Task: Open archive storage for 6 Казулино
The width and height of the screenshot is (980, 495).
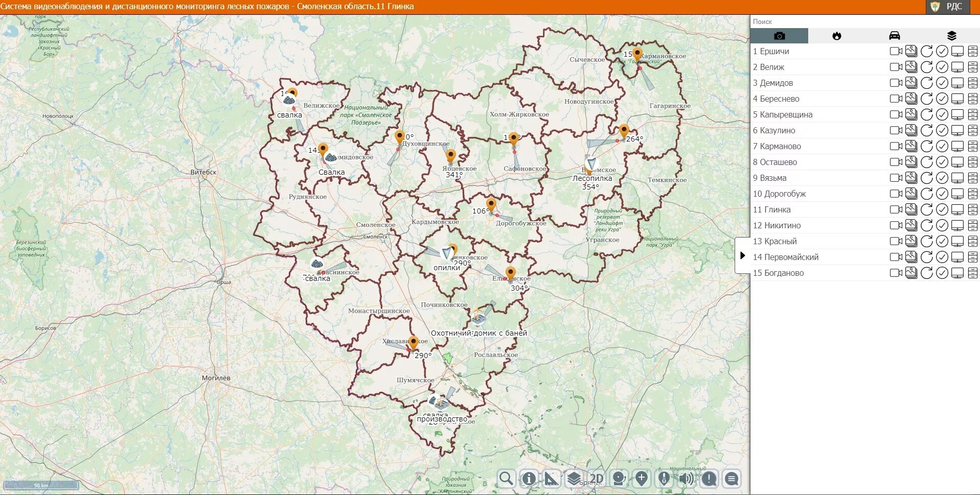Action: 972,130
